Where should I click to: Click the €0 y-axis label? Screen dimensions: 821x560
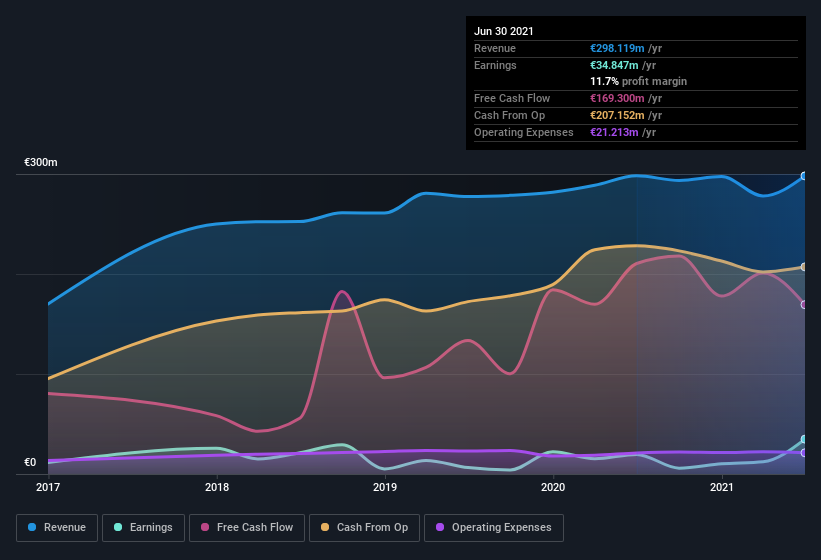coord(30,462)
